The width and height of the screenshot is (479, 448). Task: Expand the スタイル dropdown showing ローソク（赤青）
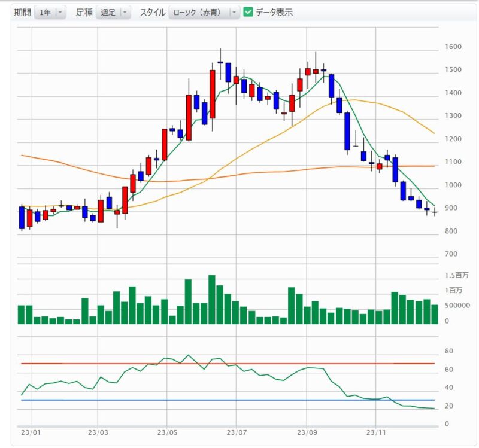tap(204, 13)
